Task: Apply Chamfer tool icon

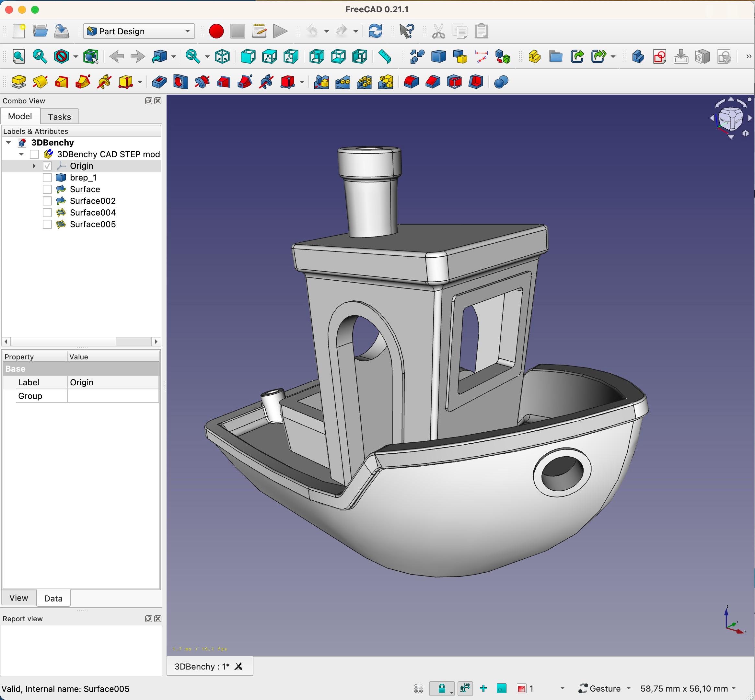Action: [433, 82]
